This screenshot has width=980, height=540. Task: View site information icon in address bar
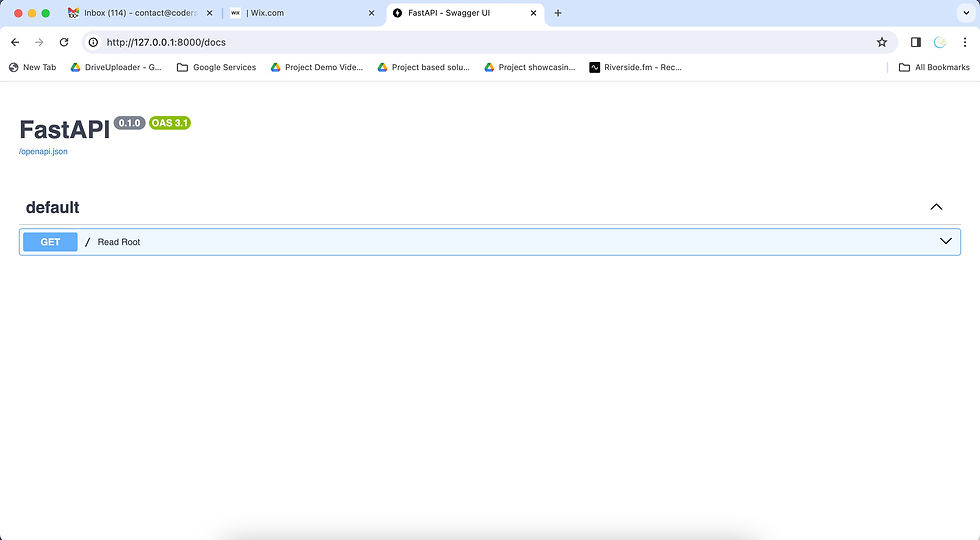93,42
